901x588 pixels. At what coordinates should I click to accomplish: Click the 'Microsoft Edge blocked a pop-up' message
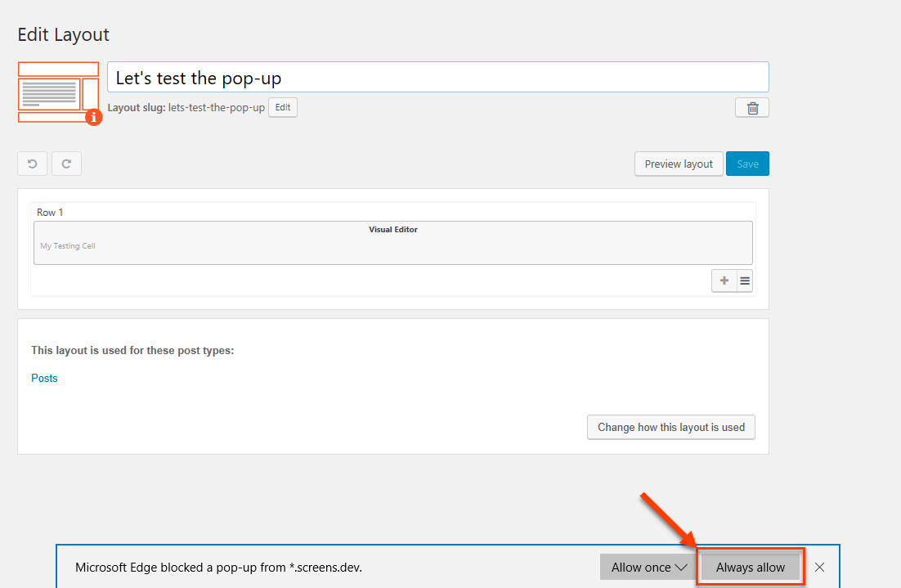(218, 568)
